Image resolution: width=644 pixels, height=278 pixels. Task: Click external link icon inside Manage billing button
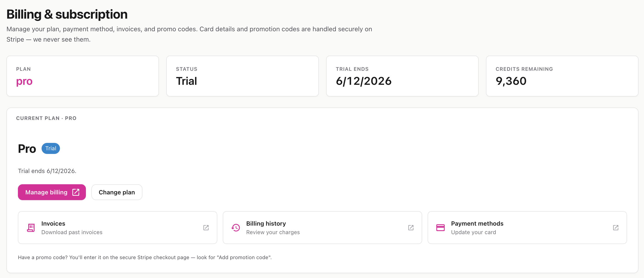click(x=76, y=192)
